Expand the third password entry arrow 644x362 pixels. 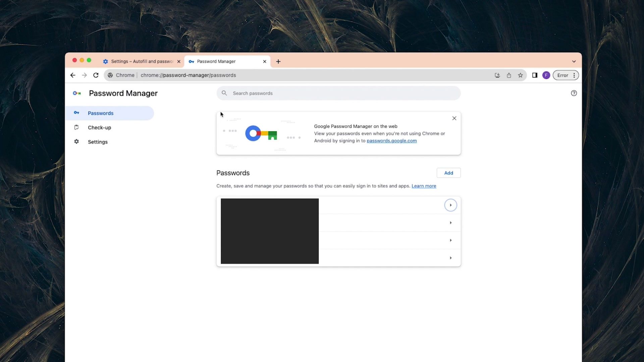450,240
